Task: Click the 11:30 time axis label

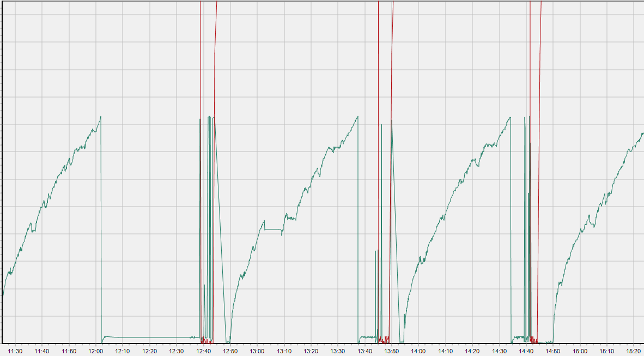Action: point(15,351)
